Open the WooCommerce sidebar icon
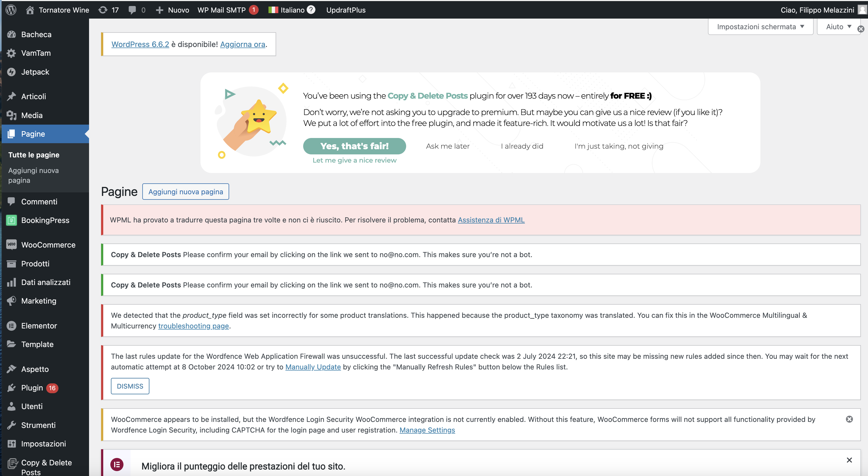This screenshot has width=868, height=476. tap(11, 245)
